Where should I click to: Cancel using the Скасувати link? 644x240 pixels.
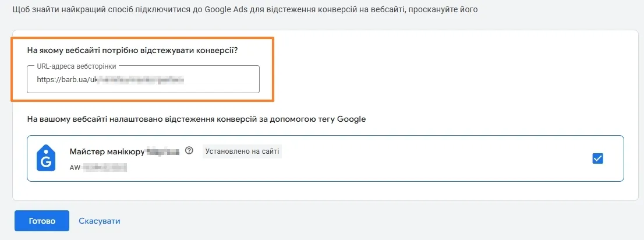(x=100, y=221)
